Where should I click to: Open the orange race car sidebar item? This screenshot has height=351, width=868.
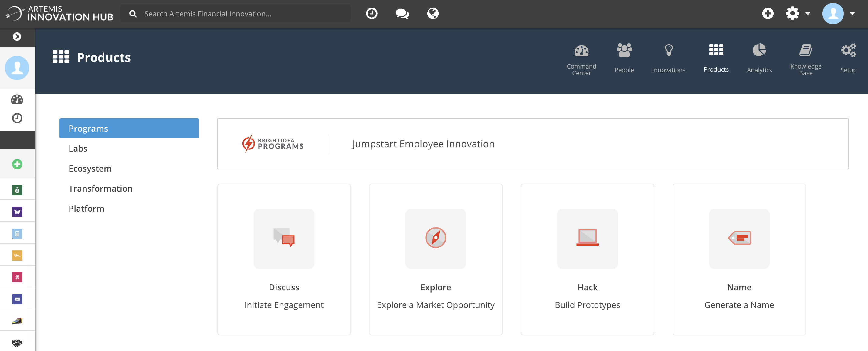pyautogui.click(x=17, y=256)
